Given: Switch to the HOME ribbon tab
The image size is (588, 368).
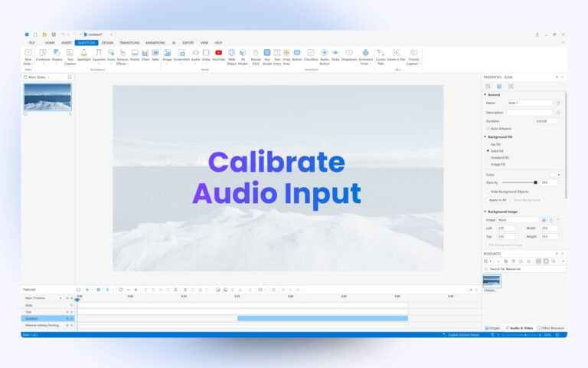Looking at the screenshot, I should pos(50,43).
